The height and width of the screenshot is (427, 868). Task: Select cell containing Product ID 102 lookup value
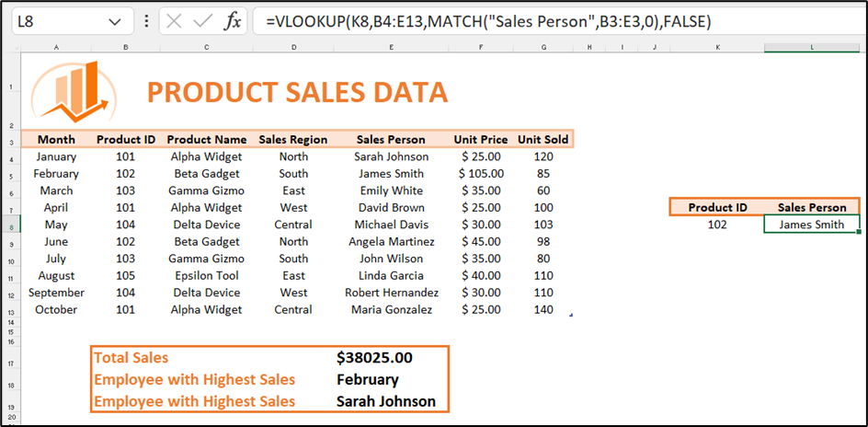[x=717, y=225]
